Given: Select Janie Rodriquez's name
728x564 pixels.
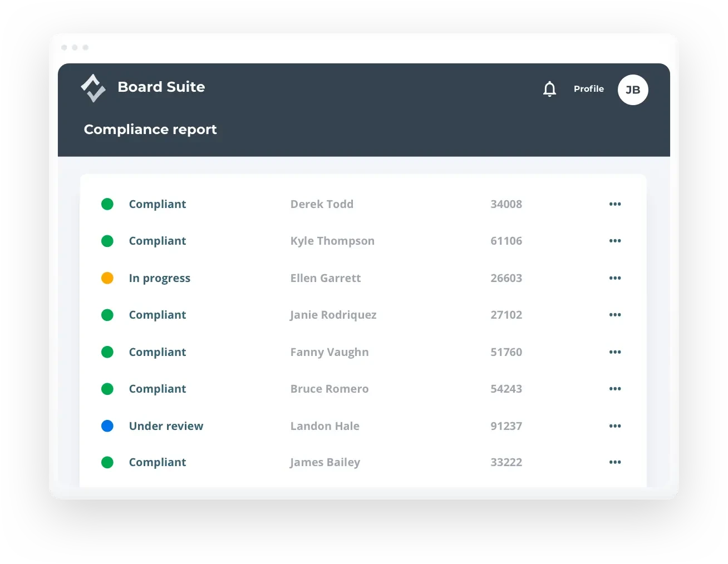Looking at the screenshot, I should pos(333,315).
